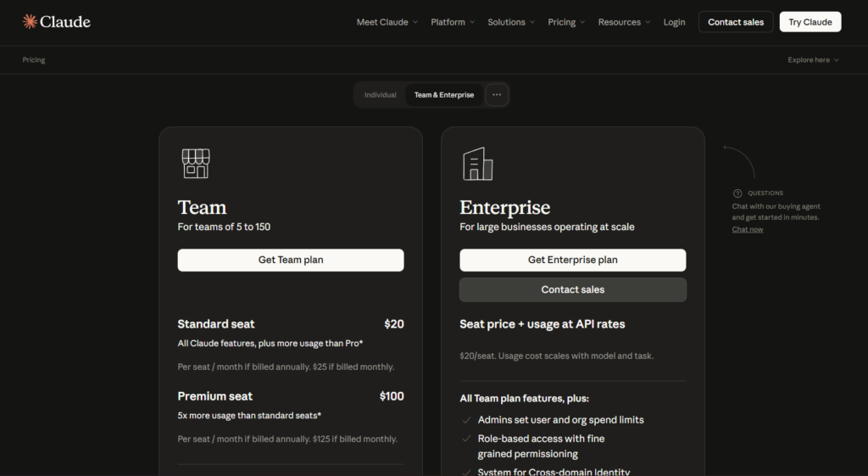Open the three-dots more options button

click(x=497, y=95)
